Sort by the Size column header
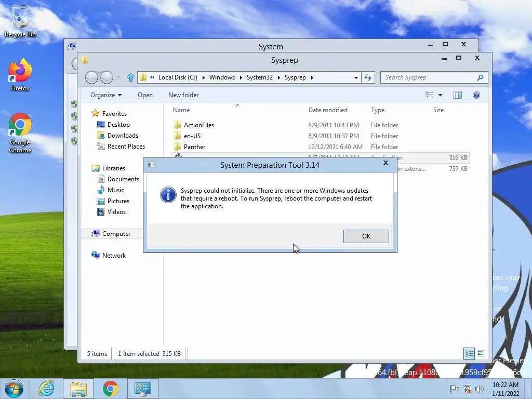532x399 pixels. (438, 110)
